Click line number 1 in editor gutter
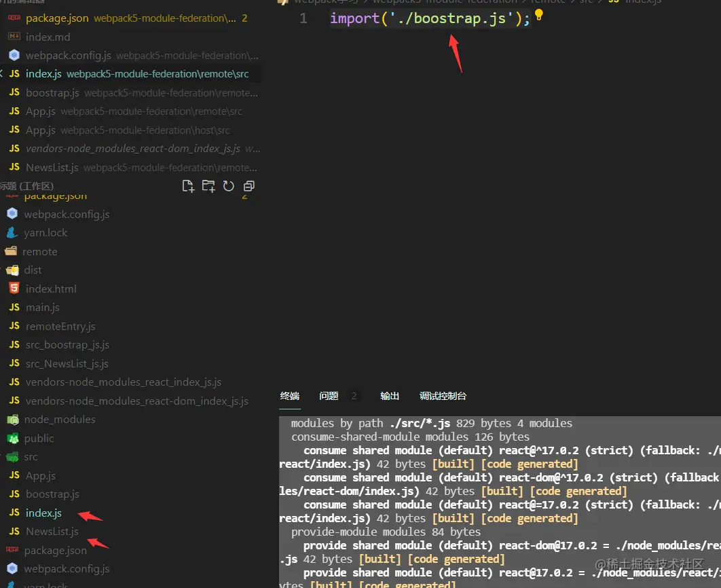 pyautogui.click(x=303, y=18)
